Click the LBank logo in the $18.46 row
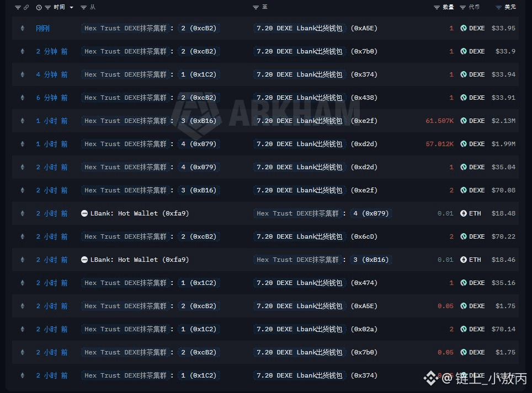 pyautogui.click(x=84, y=260)
